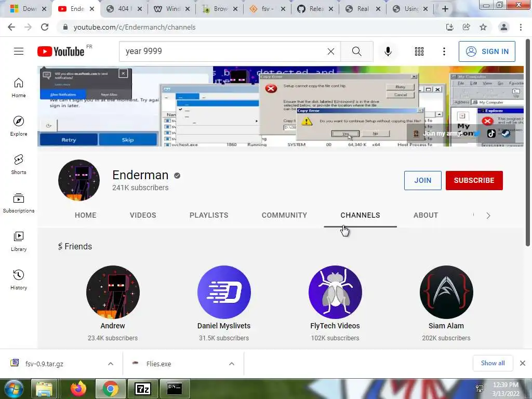Run the search with the magnifier button
The image size is (532, 399).
click(x=356, y=51)
